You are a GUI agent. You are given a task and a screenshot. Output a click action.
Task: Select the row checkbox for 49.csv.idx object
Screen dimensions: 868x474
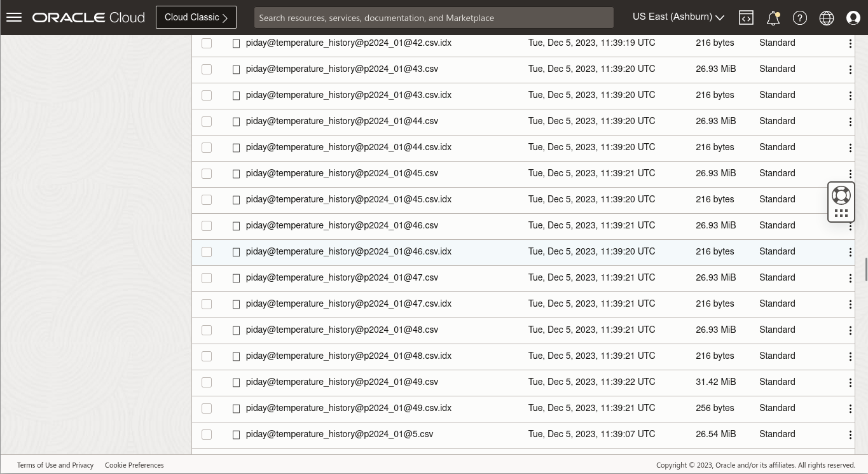pos(206,408)
